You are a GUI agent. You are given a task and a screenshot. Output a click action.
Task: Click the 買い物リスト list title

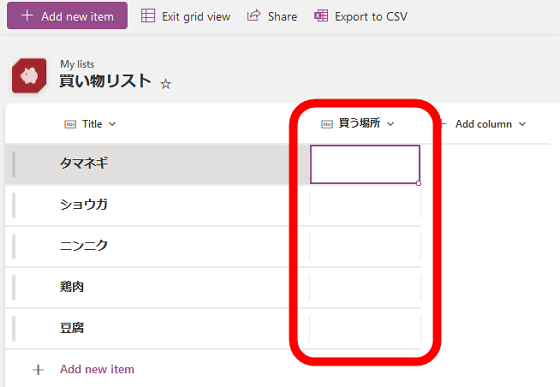[105, 81]
